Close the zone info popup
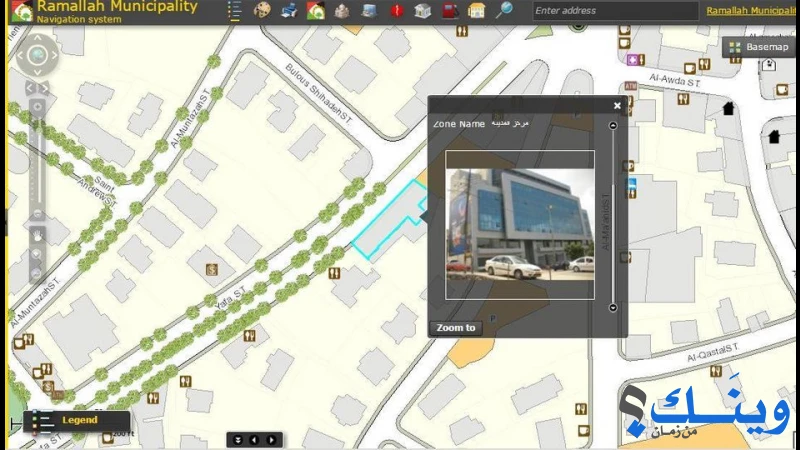Screen dimensions: 800x450 click(617, 106)
